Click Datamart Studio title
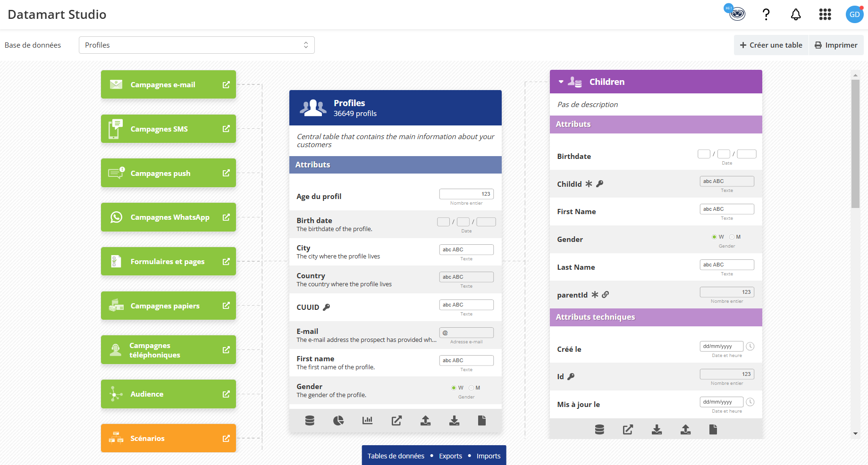868x465 pixels. click(57, 15)
